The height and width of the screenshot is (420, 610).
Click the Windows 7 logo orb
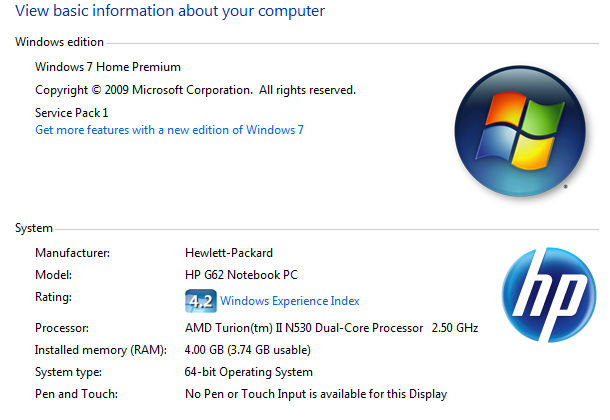coord(520,131)
